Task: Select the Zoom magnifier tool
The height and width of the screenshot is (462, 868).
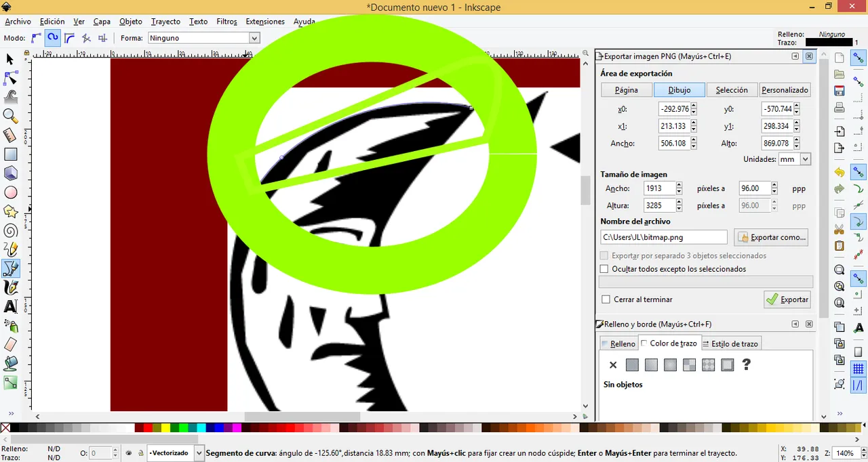Action: [x=10, y=117]
